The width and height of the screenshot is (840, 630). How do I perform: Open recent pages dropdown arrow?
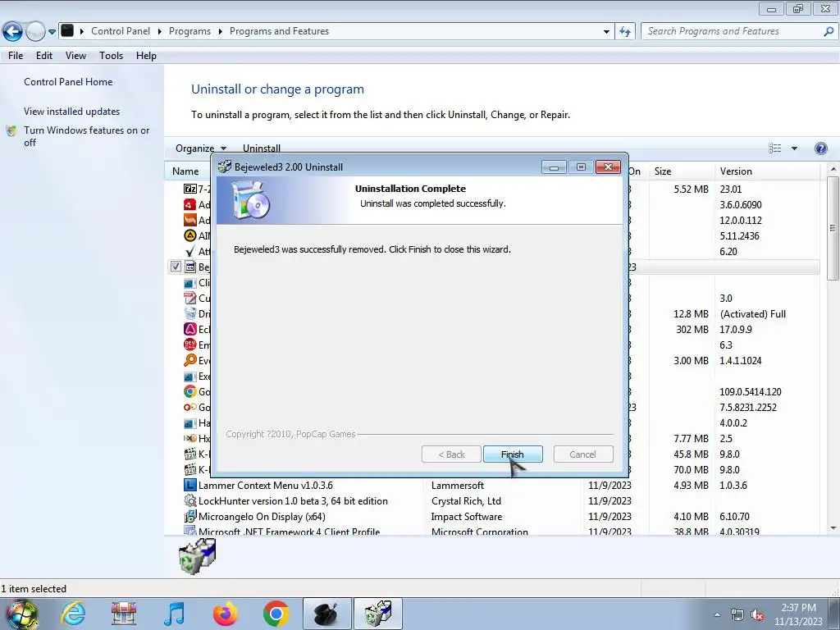click(52, 32)
